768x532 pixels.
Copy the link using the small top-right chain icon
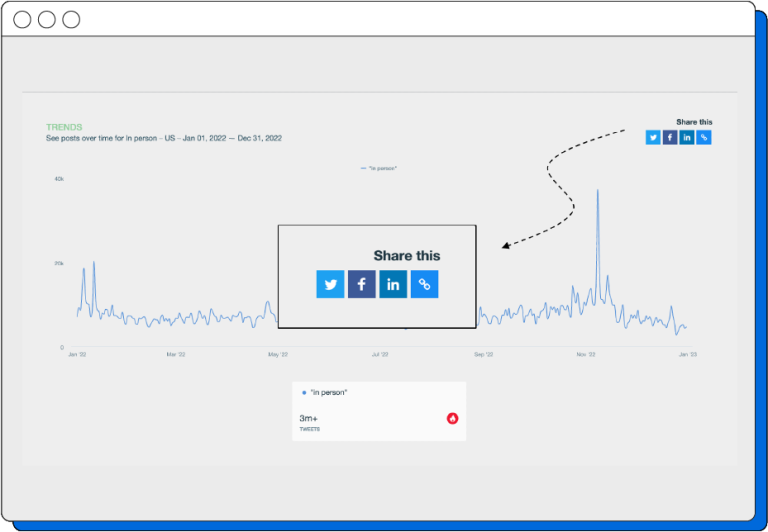pyautogui.click(x=704, y=137)
